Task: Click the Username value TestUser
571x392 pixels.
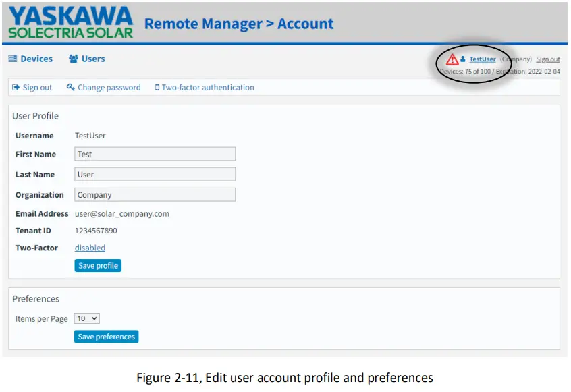Action: [x=90, y=136]
